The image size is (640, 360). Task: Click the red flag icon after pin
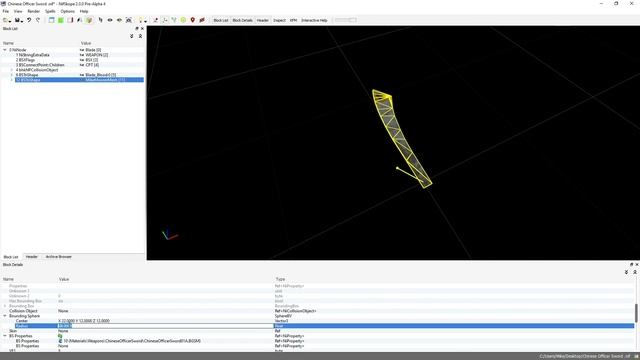202,20
